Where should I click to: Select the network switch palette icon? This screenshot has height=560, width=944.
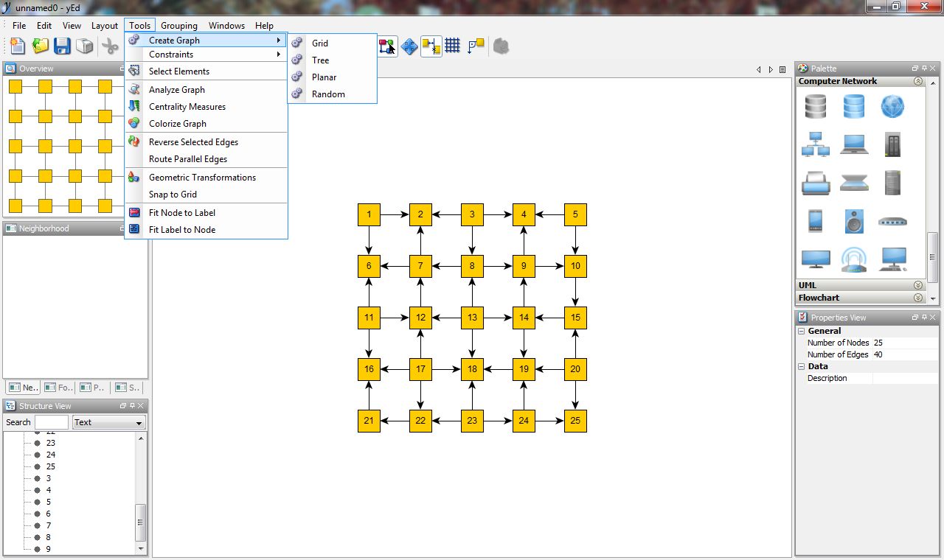coord(892,221)
